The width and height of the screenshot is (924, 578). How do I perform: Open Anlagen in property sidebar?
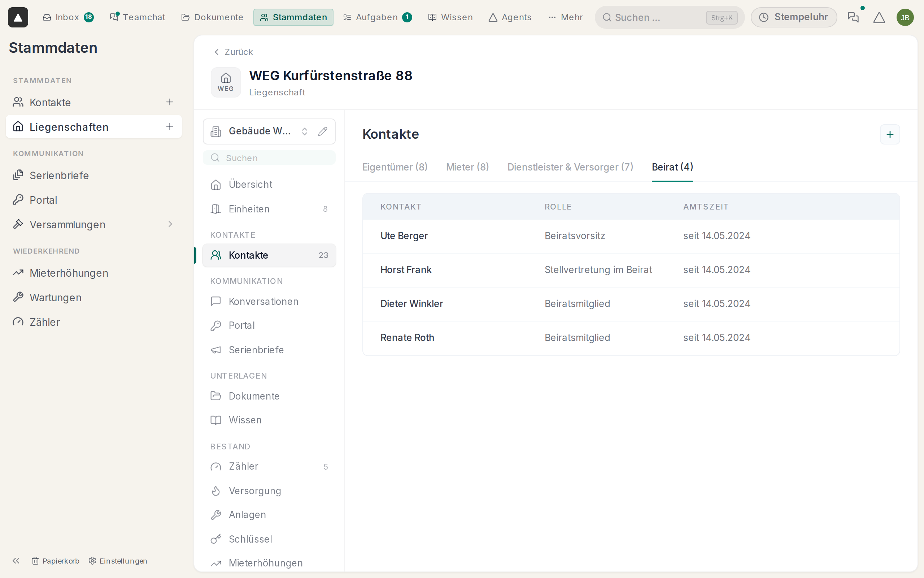point(269,514)
